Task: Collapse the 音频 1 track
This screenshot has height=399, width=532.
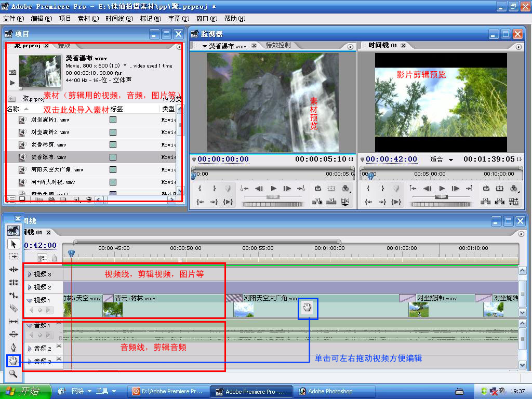Action: (30, 326)
